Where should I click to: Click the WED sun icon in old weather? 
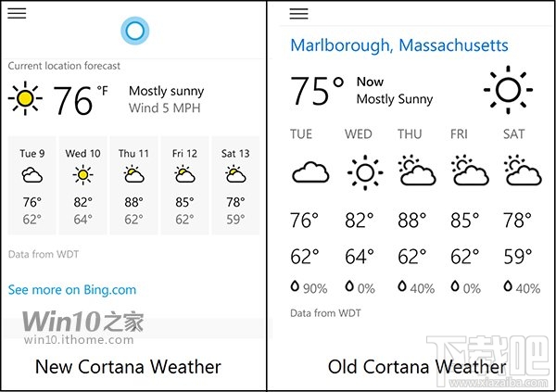click(x=364, y=171)
